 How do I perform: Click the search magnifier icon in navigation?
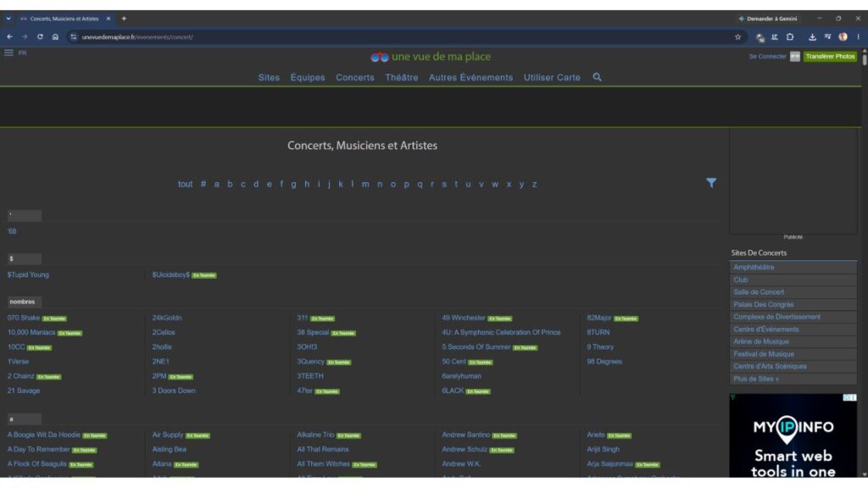coord(597,77)
